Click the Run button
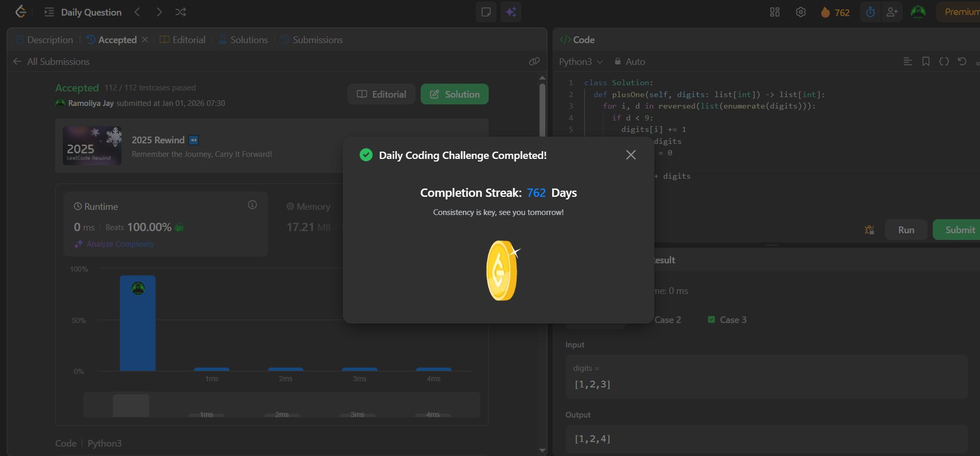Viewport: 980px width, 456px height. click(906, 230)
